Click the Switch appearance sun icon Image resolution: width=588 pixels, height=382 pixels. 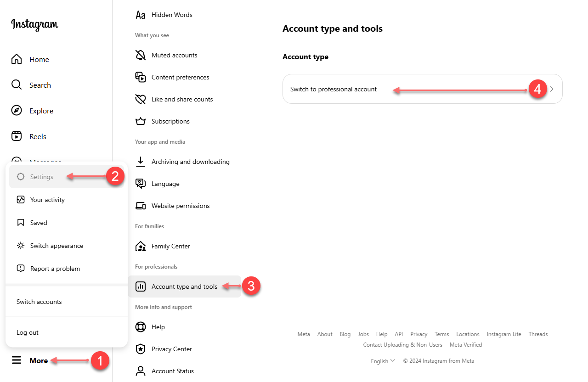pos(21,246)
